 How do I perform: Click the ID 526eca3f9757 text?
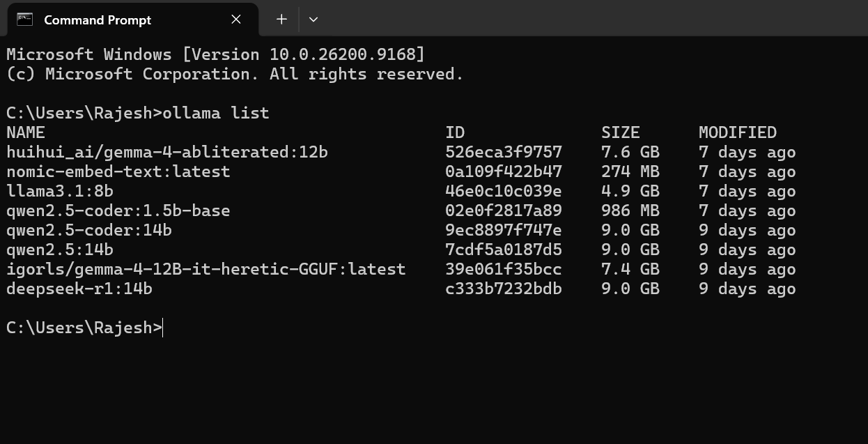pos(504,152)
